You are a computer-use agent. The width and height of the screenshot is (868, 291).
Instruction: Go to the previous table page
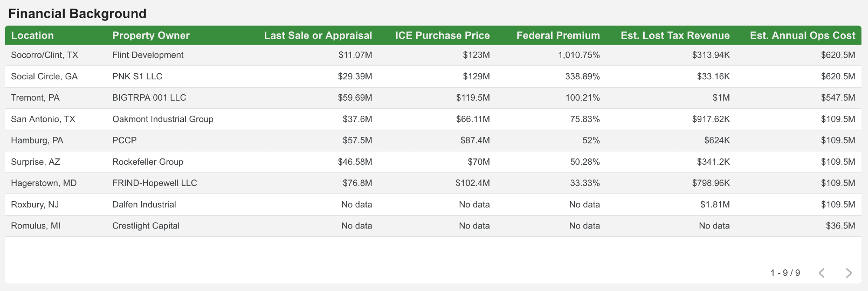(x=822, y=273)
